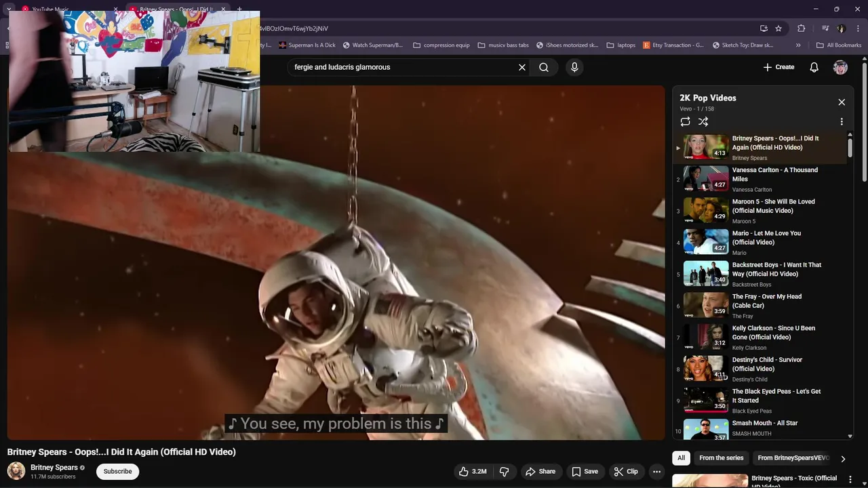
Task: Open the Britney Spears channel name link
Action: 54,468
